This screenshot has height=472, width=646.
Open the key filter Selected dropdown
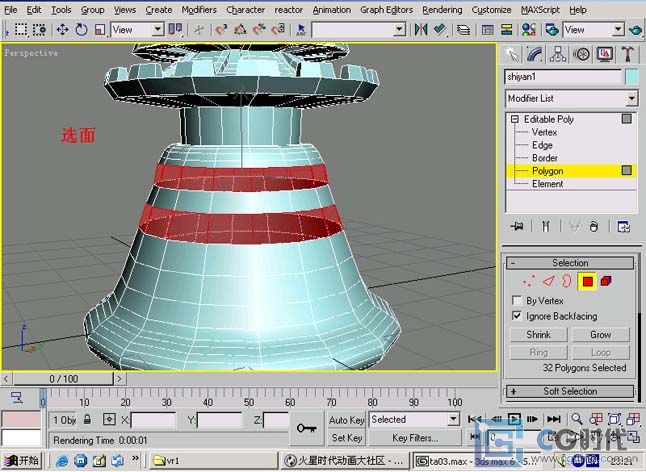453,420
